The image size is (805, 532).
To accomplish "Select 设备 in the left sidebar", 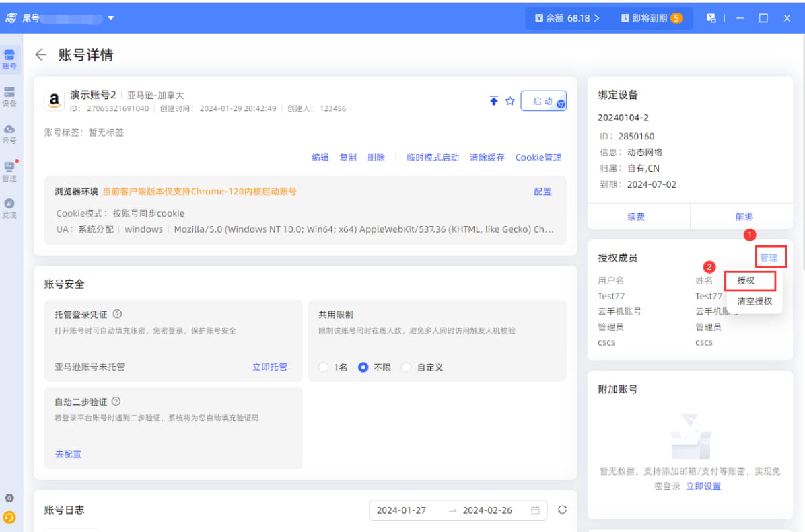I will point(9,97).
